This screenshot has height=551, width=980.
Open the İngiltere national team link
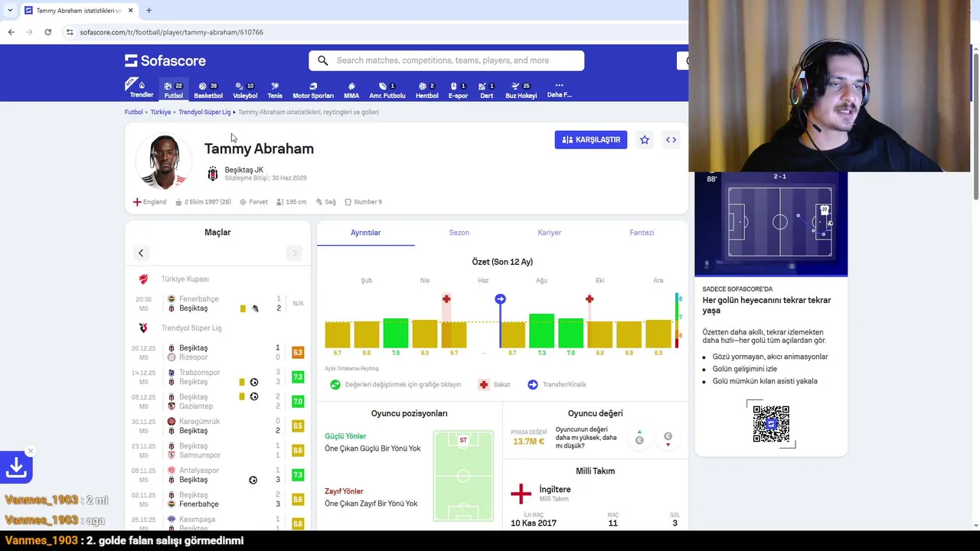[x=555, y=490]
